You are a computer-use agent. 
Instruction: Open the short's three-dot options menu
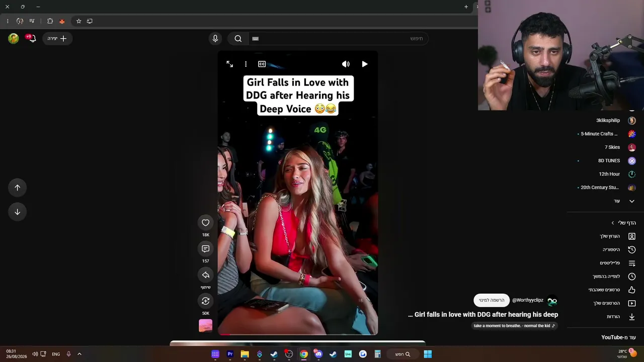(246, 64)
